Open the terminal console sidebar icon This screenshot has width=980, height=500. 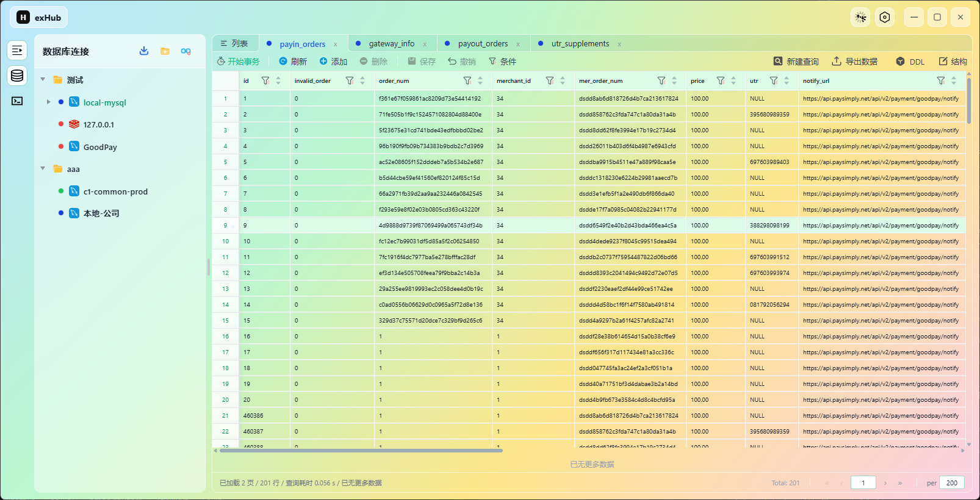tap(17, 101)
